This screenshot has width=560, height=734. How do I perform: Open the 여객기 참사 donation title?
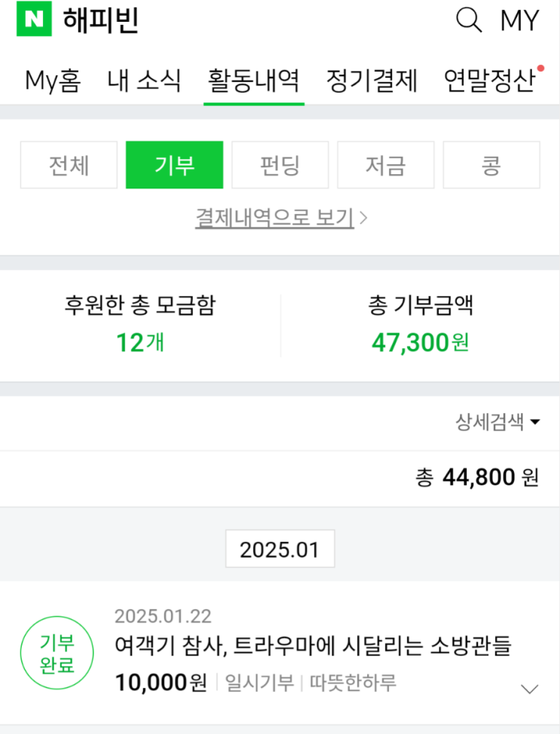coord(313,645)
